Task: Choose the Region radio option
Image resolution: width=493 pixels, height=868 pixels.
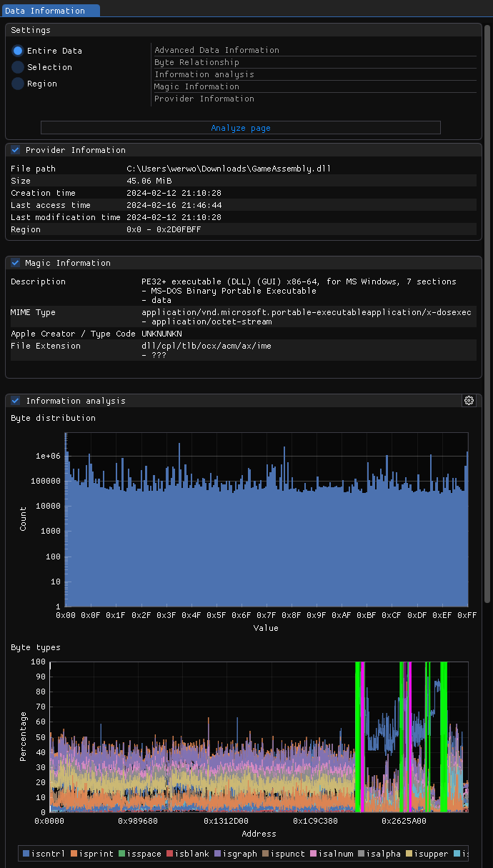Action: coord(18,84)
